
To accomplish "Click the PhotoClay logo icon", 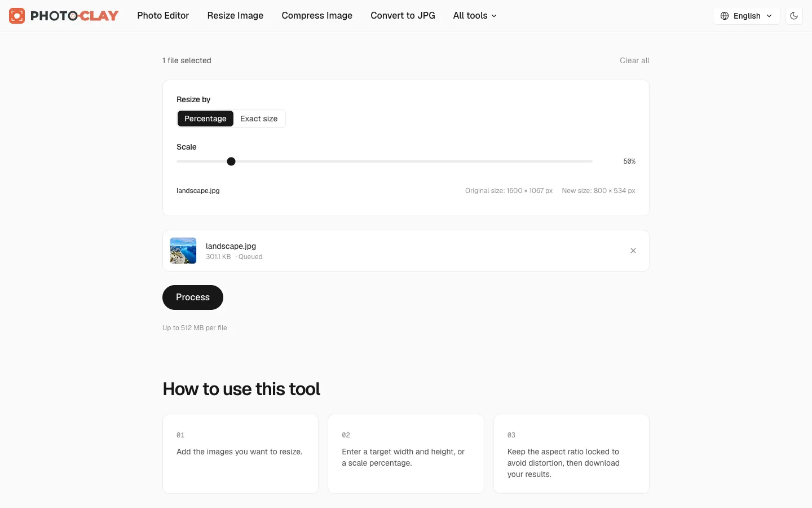I will click(17, 16).
